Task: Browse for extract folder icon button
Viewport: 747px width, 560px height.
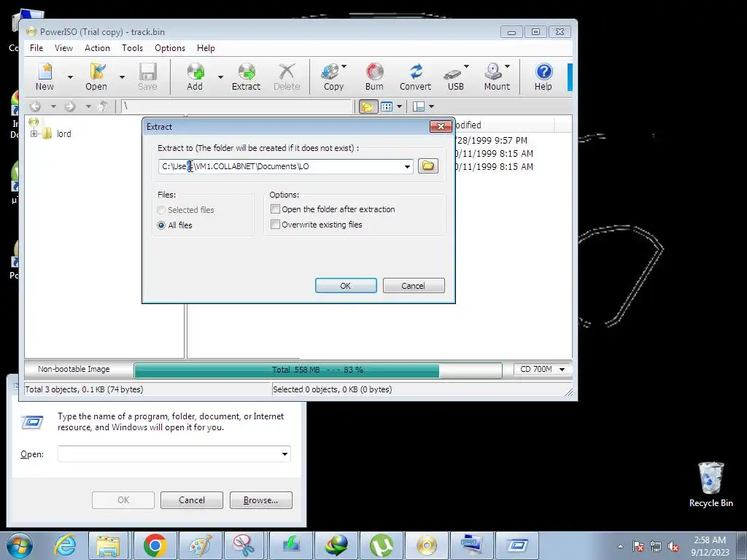Action: coord(427,166)
